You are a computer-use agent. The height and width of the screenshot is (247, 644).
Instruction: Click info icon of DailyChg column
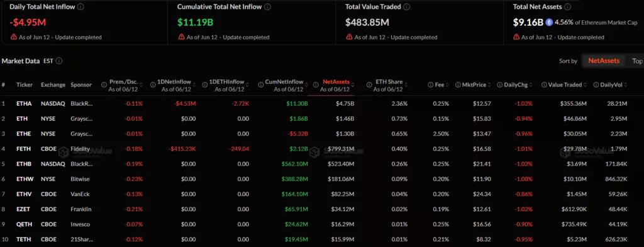pyautogui.click(x=500, y=85)
